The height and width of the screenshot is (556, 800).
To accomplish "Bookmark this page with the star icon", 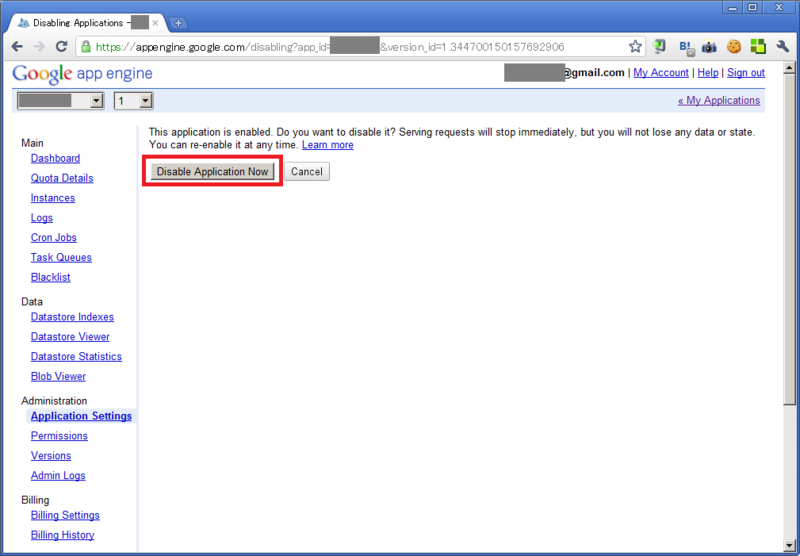I will pyautogui.click(x=635, y=47).
